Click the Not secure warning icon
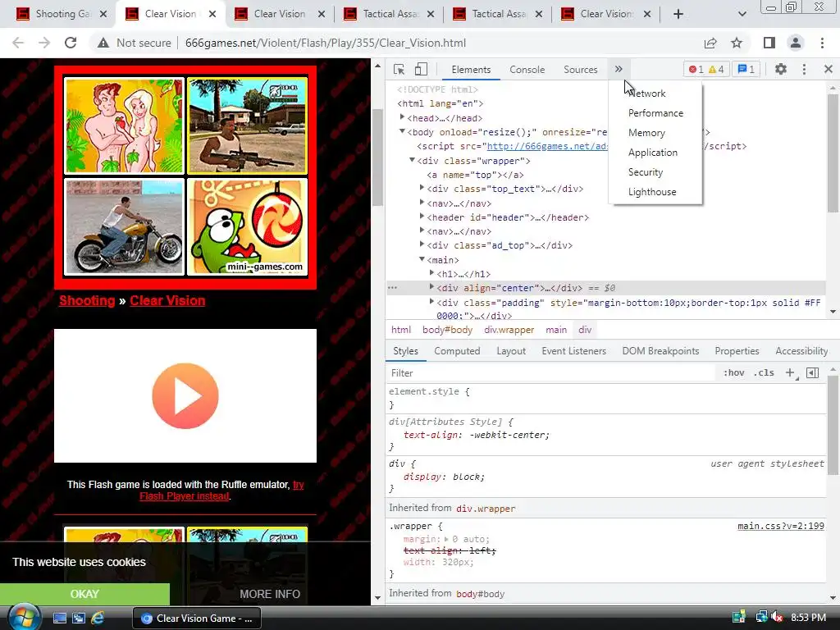The image size is (840, 630). coord(103,43)
